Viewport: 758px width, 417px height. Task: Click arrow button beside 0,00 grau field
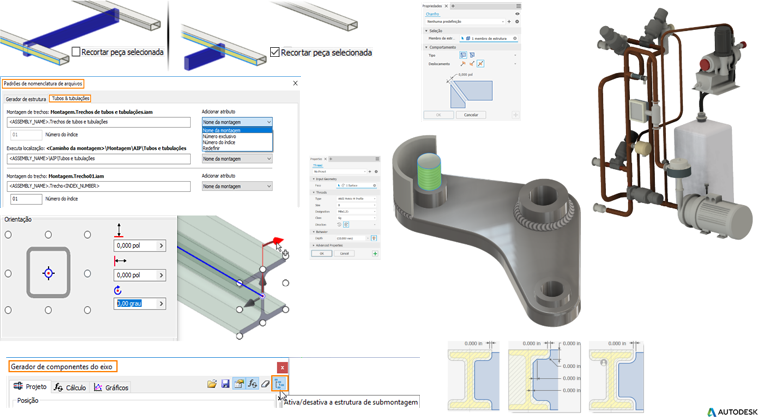pos(161,303)
